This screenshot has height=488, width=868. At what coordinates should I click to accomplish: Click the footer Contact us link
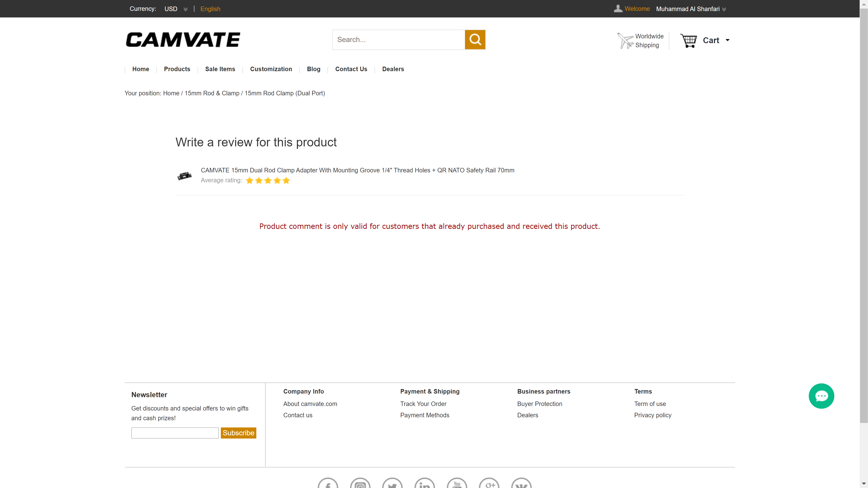(x=298, y=415)
